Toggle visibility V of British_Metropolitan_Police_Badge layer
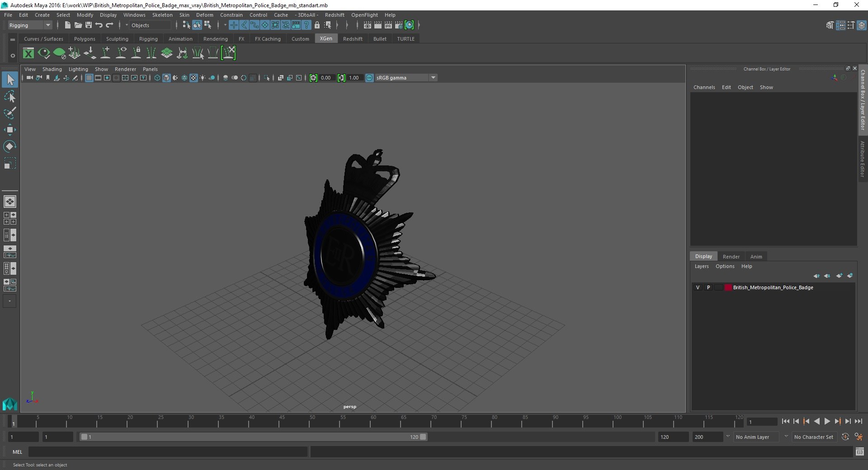 click(698, 287)
